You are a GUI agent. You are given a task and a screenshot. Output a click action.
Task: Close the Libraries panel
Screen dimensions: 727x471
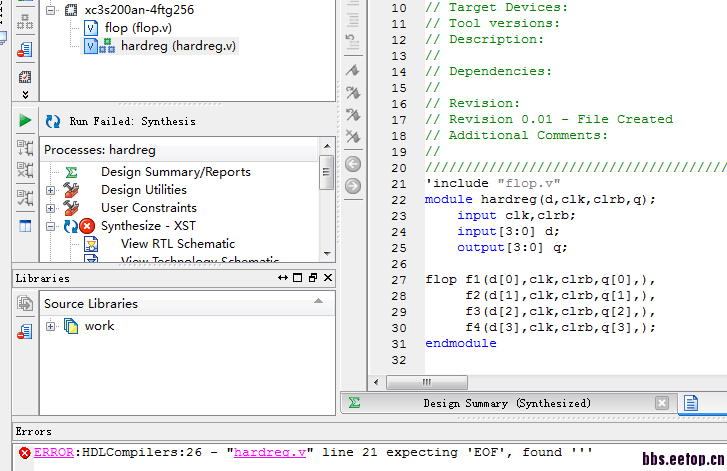328,278
